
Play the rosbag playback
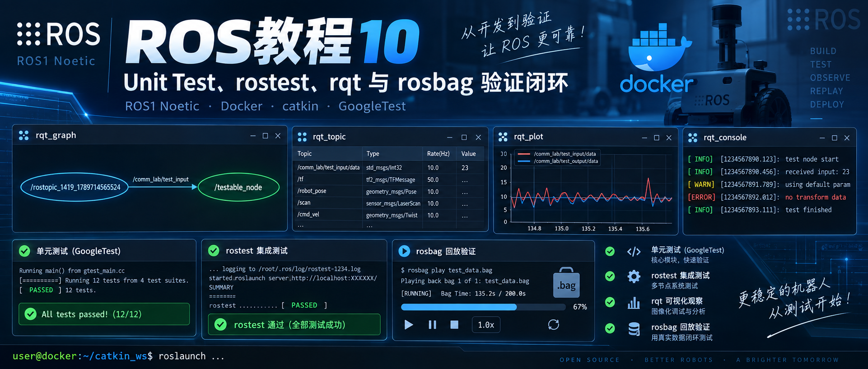tap(409, 325)
